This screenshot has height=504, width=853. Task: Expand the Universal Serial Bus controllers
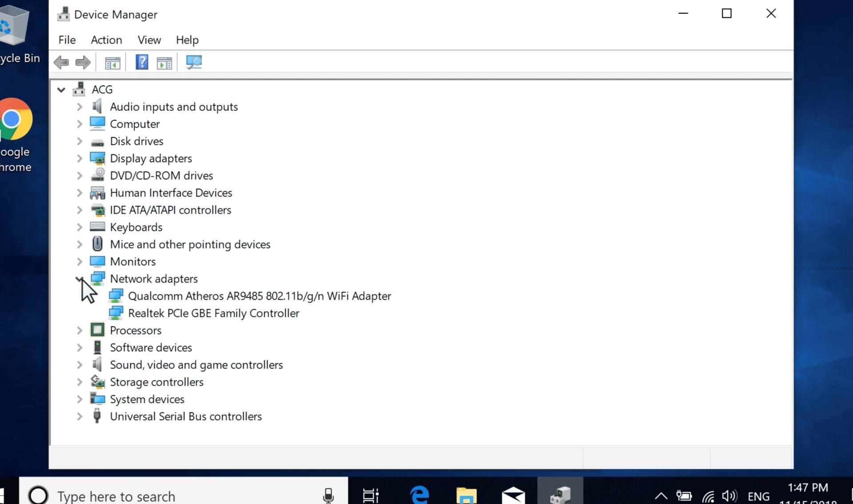(80, 417)
